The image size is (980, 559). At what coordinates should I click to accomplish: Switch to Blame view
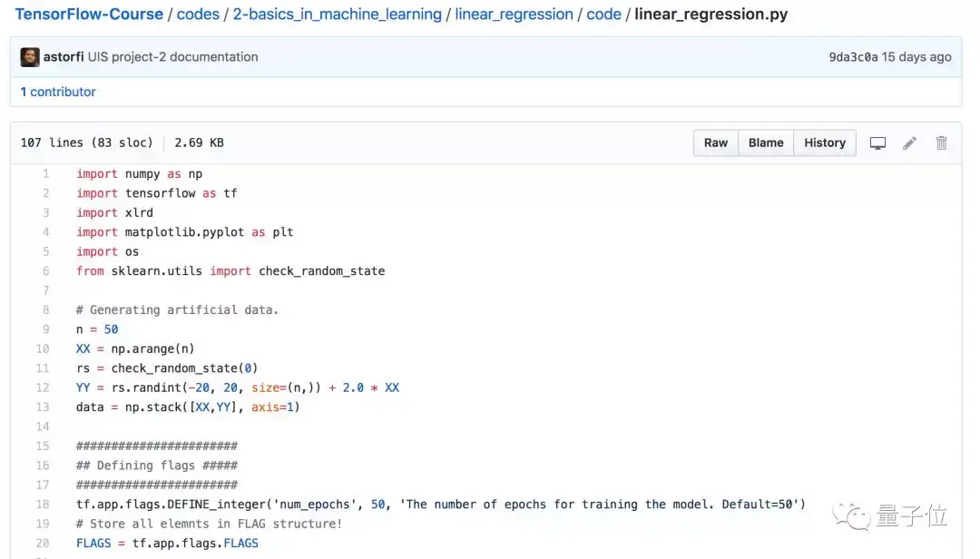(x=765, y=142)
